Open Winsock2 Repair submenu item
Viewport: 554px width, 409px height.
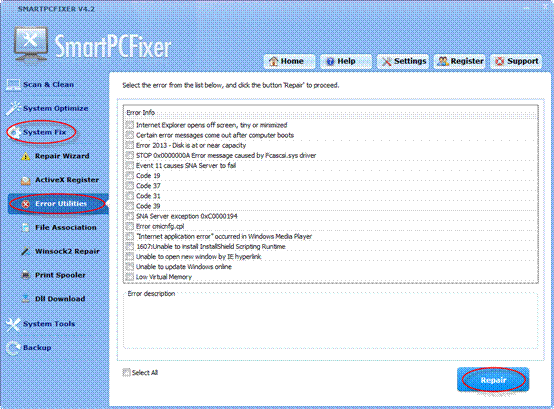67,251
